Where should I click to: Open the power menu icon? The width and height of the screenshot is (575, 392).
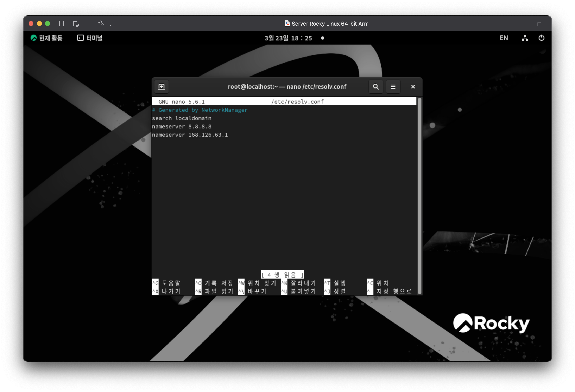pyautogui.click(x=541, y=38)
